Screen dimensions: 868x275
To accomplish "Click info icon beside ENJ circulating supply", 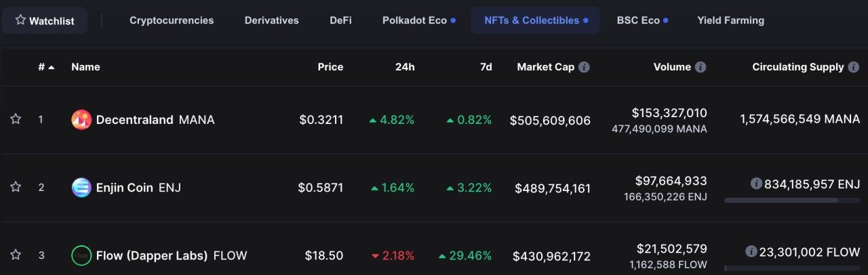I will click(x=756, y=184).
